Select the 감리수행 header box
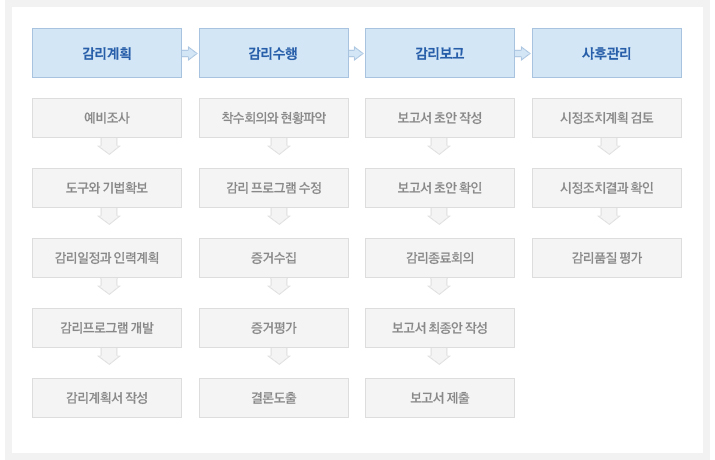This screenshot has width=715, height=460. (x=274, y=53)
